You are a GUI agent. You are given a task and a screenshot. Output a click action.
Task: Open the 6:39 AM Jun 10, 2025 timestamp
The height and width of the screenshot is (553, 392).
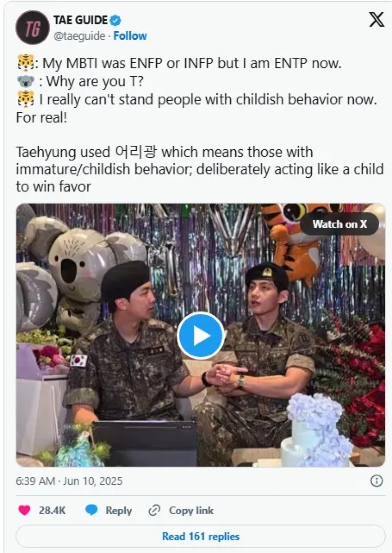[69, 481]
